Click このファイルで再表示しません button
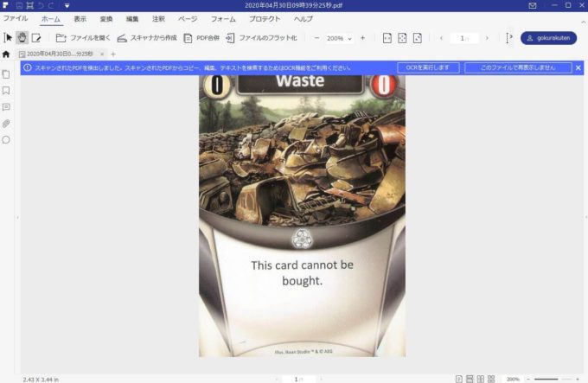 point(518,67)
